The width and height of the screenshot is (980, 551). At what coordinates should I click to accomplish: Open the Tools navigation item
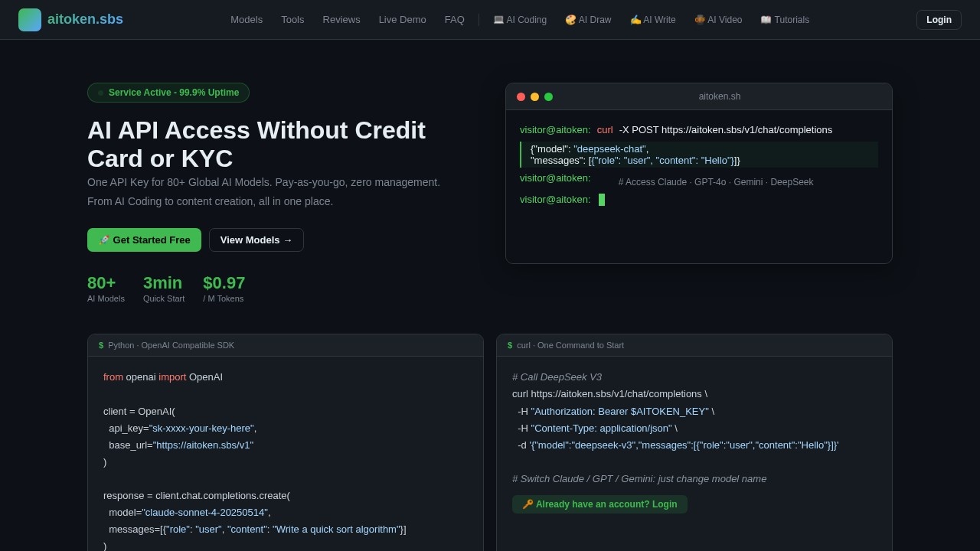(x=292, y=20)
